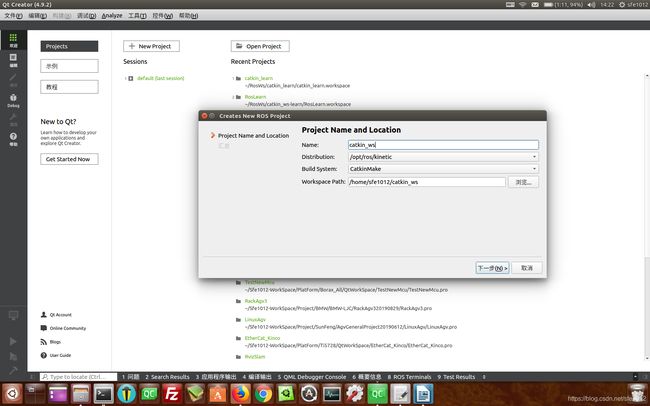The width and height of the screenshot is (650, 406).
Task: Click the Project Name and Location wizard step
Action: [x=253, y=136]
